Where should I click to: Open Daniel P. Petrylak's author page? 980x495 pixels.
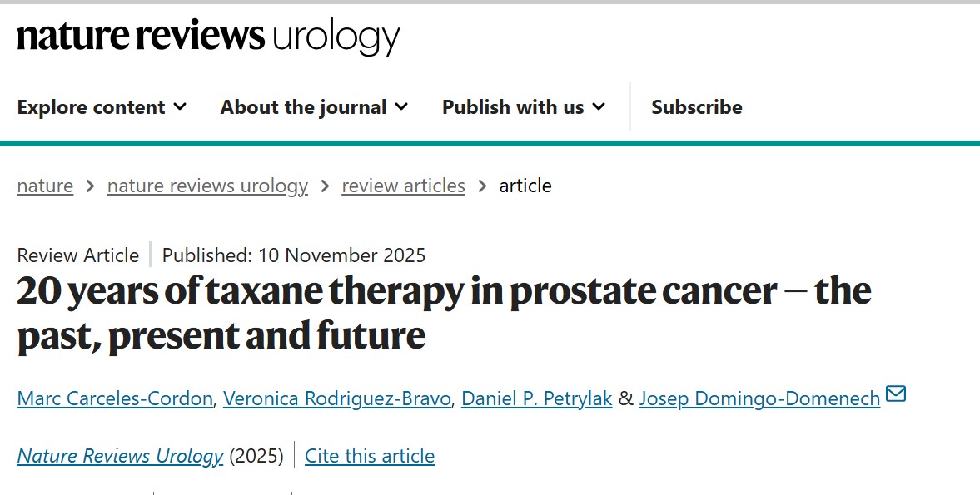pos(536,398)
